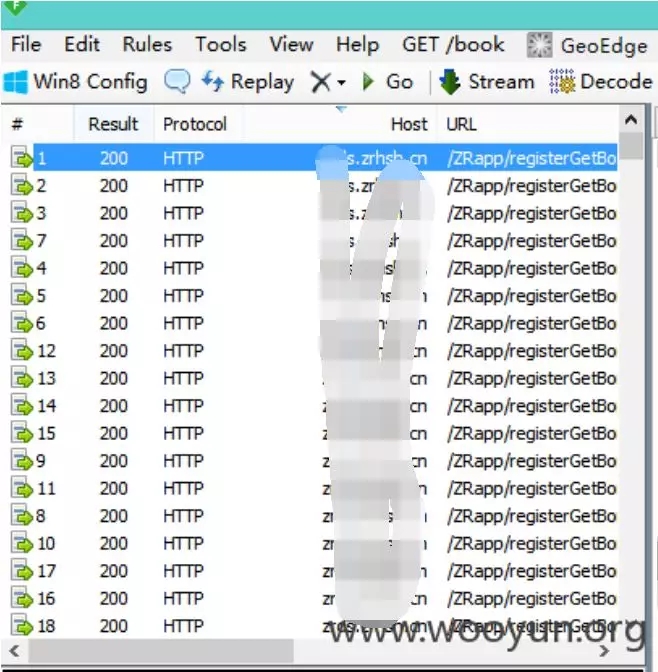Click the Remove X icon in toolbar
The width and height of the screenshot is (658, 672).
click(x=321, y=82)
